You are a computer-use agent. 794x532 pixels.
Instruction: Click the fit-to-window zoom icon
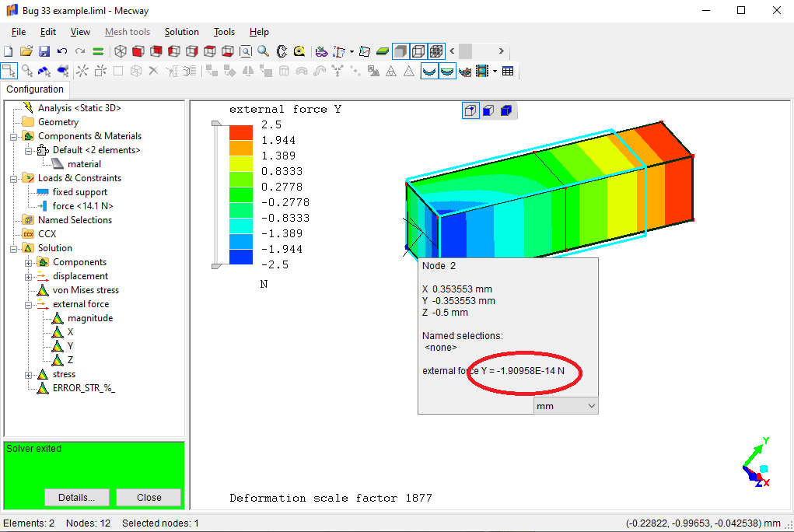point(246,51)
